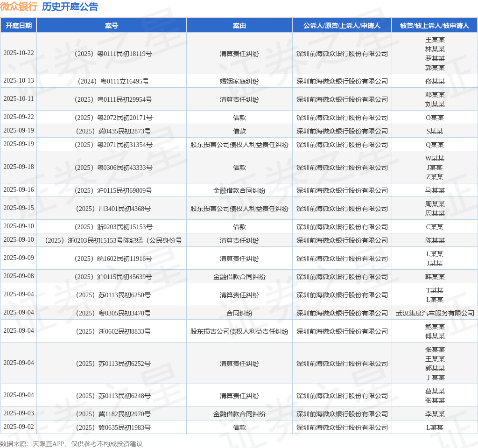Select defendant Q某某

coord(435,145)
